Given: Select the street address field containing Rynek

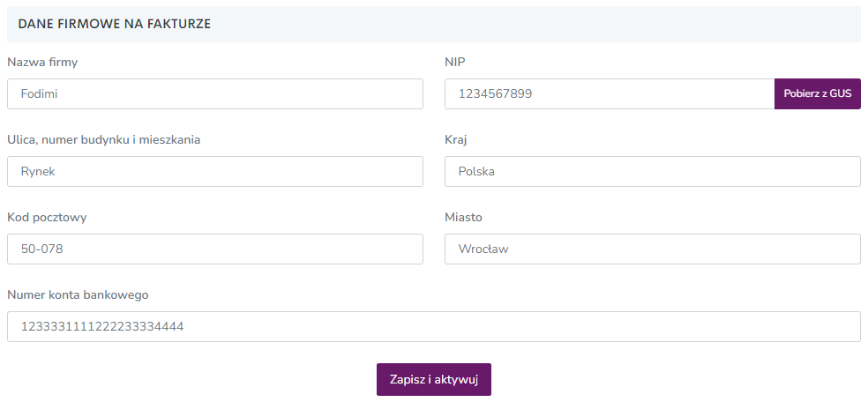Looking at the screenshot, I should point(215,171).
